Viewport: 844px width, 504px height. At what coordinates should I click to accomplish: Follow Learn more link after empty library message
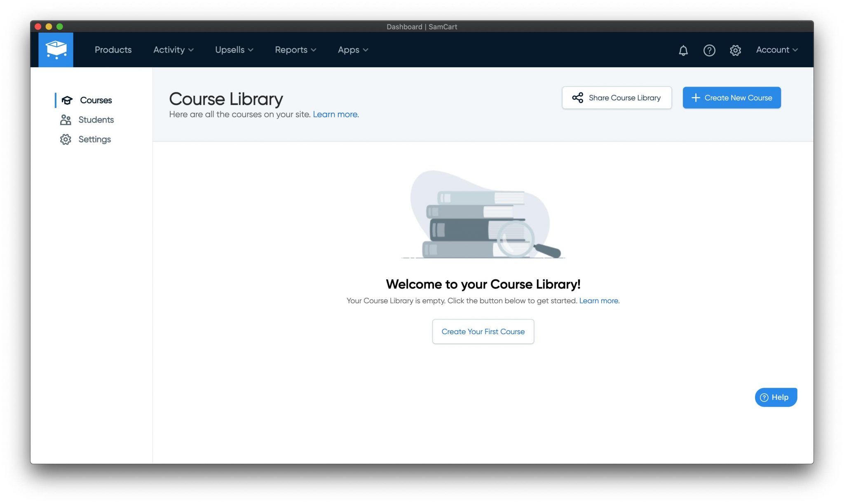599,301
